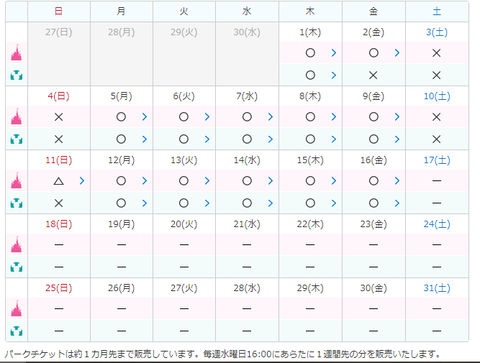This screenshot has height=363, width=480.
Task: Click DisneySea globe icon in the 18(日) week
Action: pos(16,267)
